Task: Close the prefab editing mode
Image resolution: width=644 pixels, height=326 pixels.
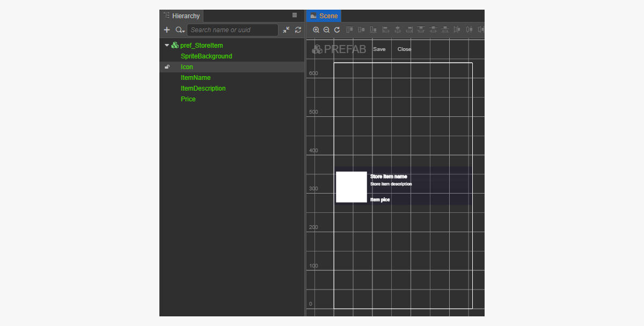Action: pos(404,49)
